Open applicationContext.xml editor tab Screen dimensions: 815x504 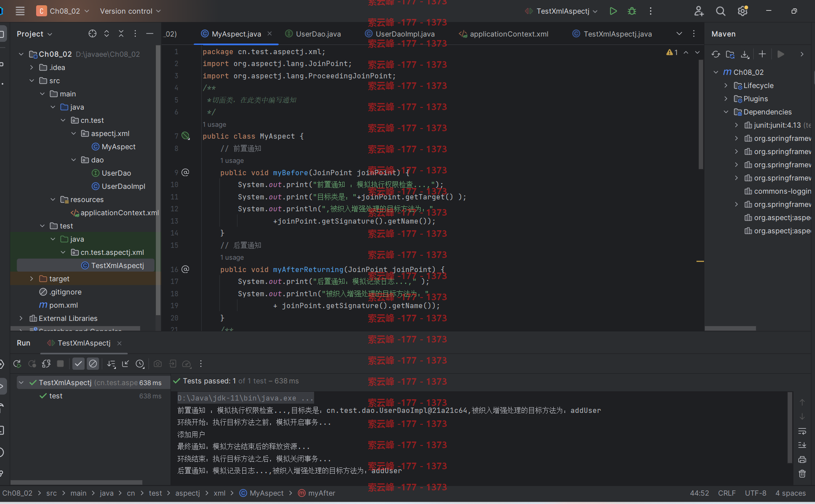(x=504, y=34)
